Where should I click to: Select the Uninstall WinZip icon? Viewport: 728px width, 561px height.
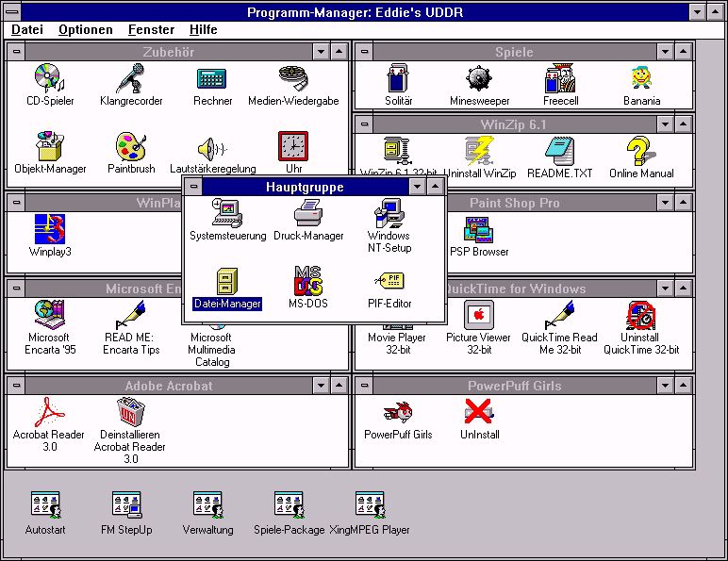[x=479, y=151]
